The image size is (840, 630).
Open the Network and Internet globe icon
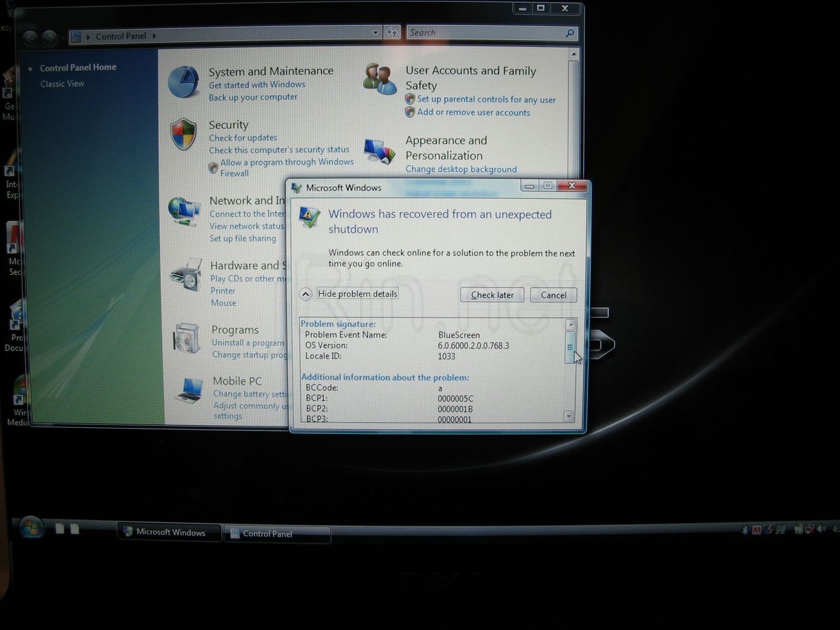(184, 211)
